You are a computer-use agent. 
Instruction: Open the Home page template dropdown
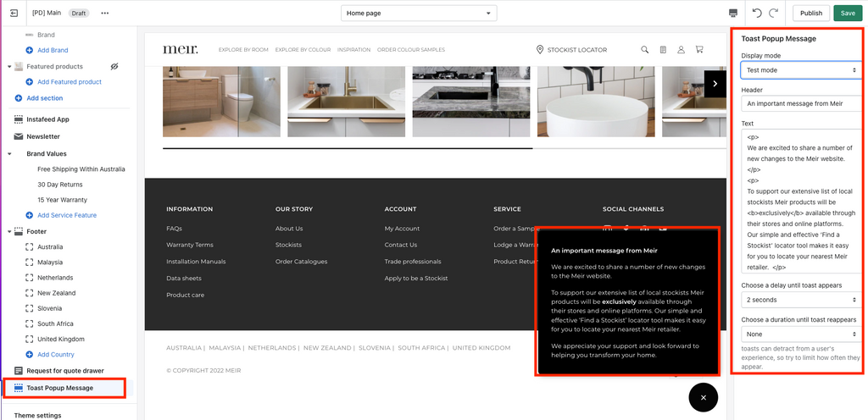pos(419,14)
